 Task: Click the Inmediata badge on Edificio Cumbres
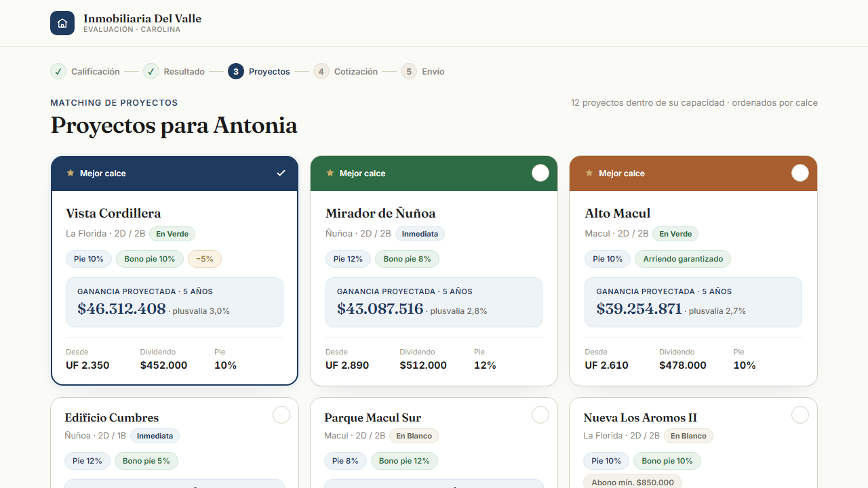155,436
